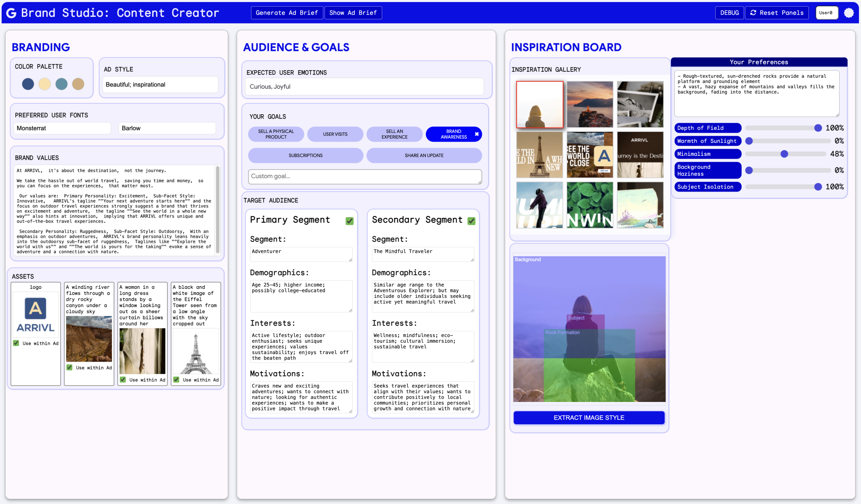Image resolution: width=861 pixels, height=504 pixels.
Task: Select the "Sell a Physical Product" goal
Action: [x=276, y=134]
